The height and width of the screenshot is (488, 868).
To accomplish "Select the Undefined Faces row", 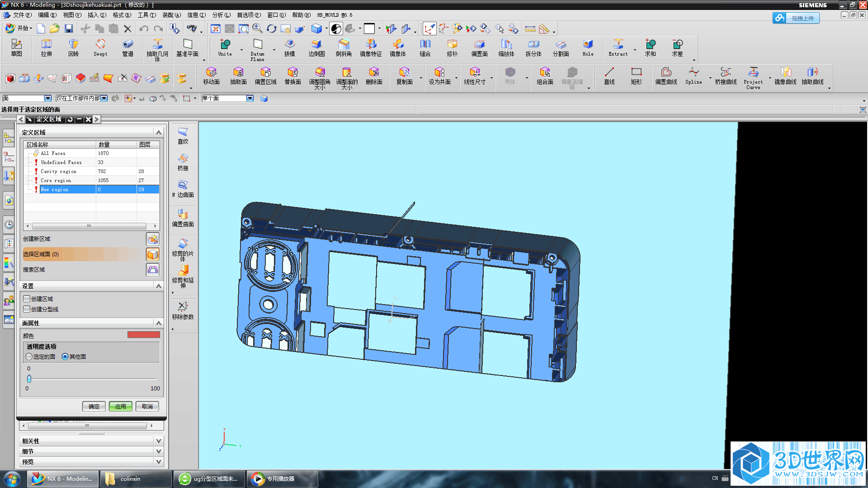I will pos(91,162).
